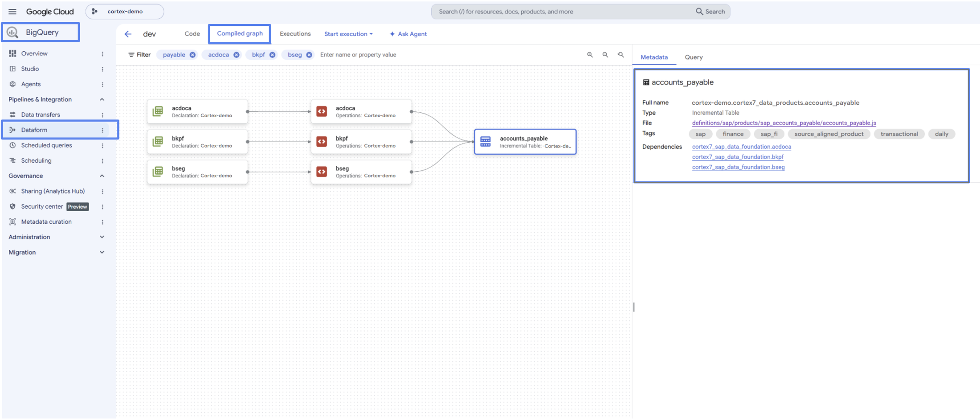This screenshot has width=980, height=419.
Task: Remove the bseg filter chip
Action: pos(309,55)
